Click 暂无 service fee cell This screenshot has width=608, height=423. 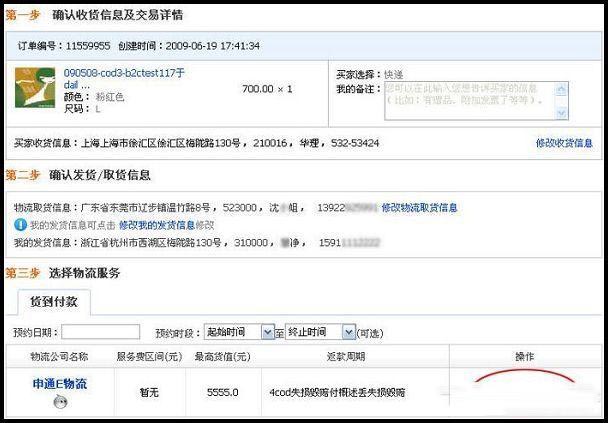pyautogui.click(x=149, y=393)
